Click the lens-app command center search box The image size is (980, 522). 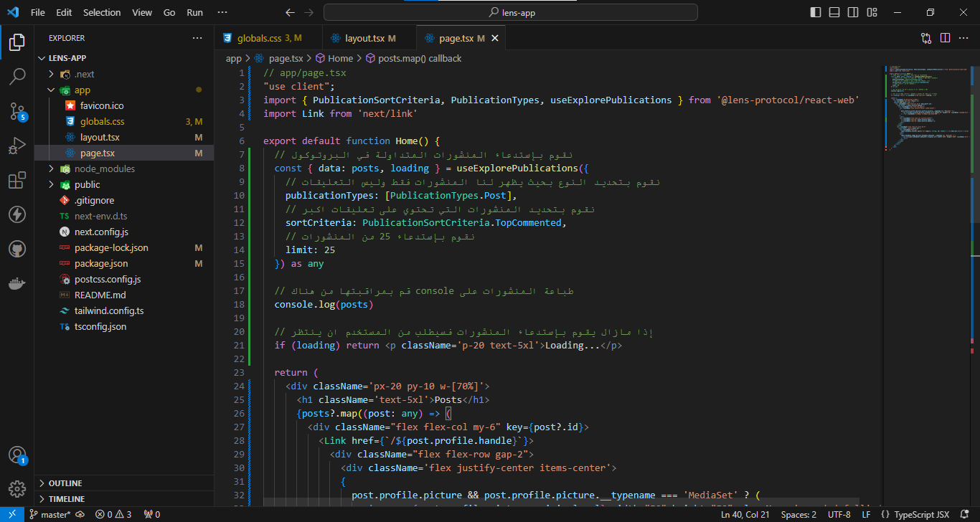coord(511,12)
